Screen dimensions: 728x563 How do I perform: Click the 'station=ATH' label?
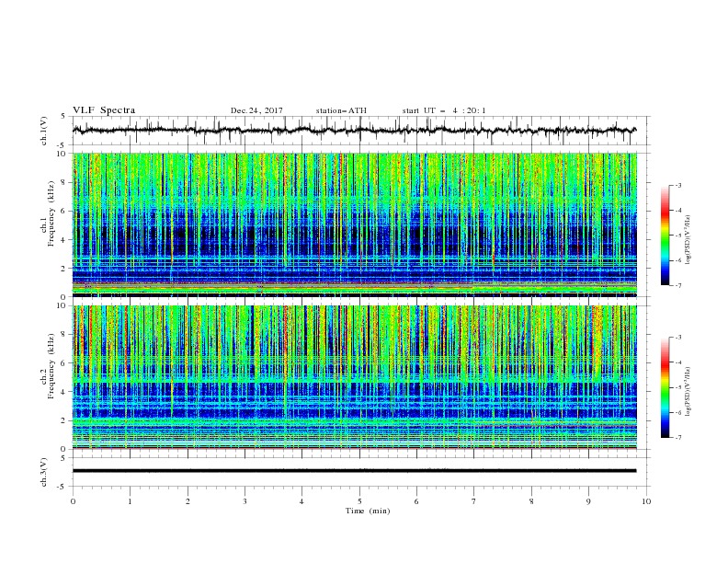click(341, 110)
